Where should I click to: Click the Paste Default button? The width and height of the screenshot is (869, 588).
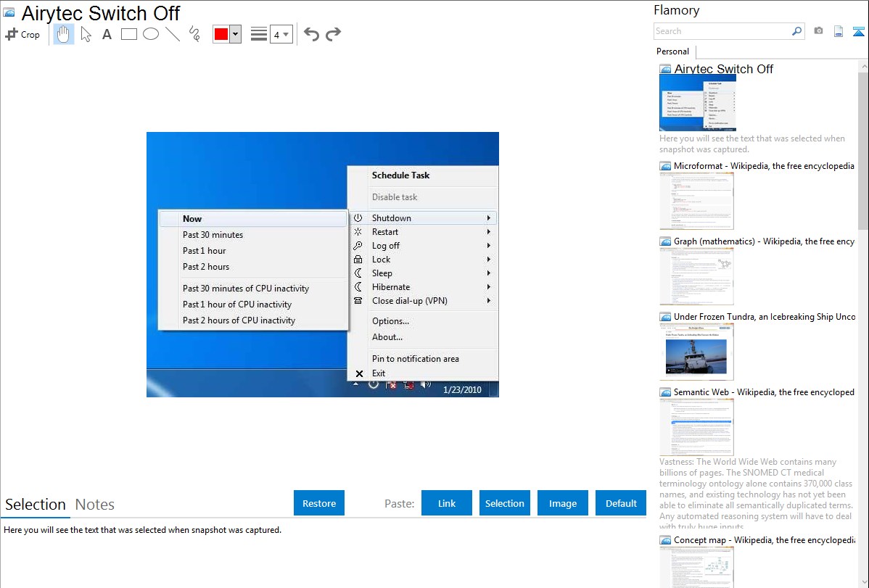tap(621, 503)
